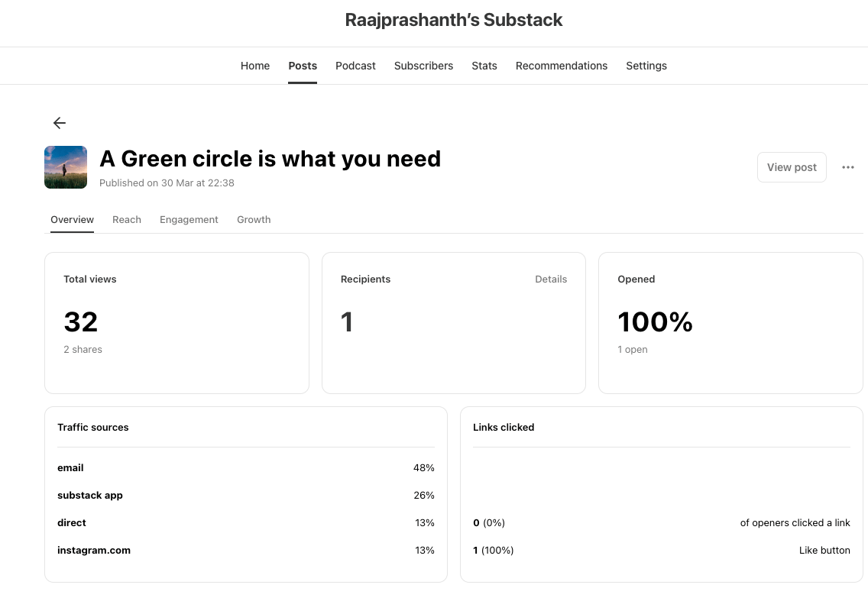Go to Recommendations
Screen dimensions: 868x601
[562, 66]
